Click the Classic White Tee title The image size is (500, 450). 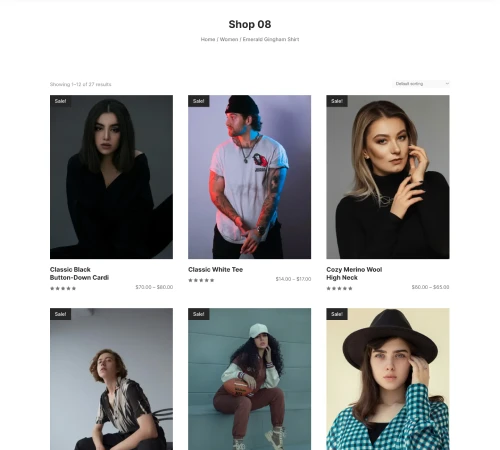pos(215,270)
